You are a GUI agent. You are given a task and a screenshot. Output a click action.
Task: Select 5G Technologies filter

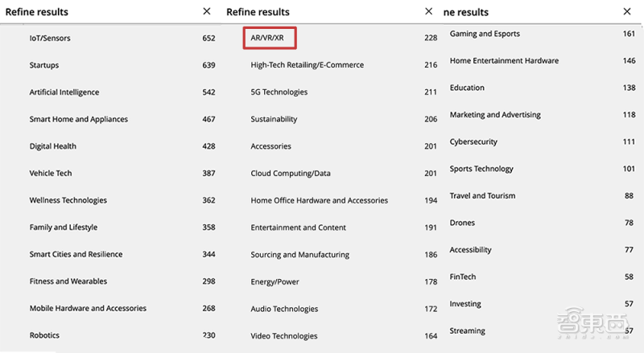tap(279, 92)
